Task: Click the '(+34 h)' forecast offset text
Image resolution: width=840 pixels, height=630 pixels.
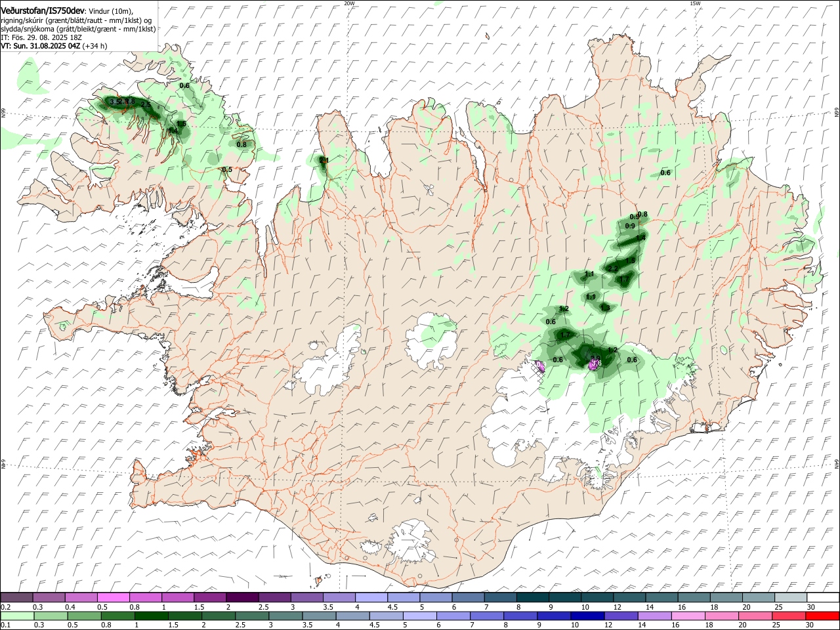Action: pos(94,47)
